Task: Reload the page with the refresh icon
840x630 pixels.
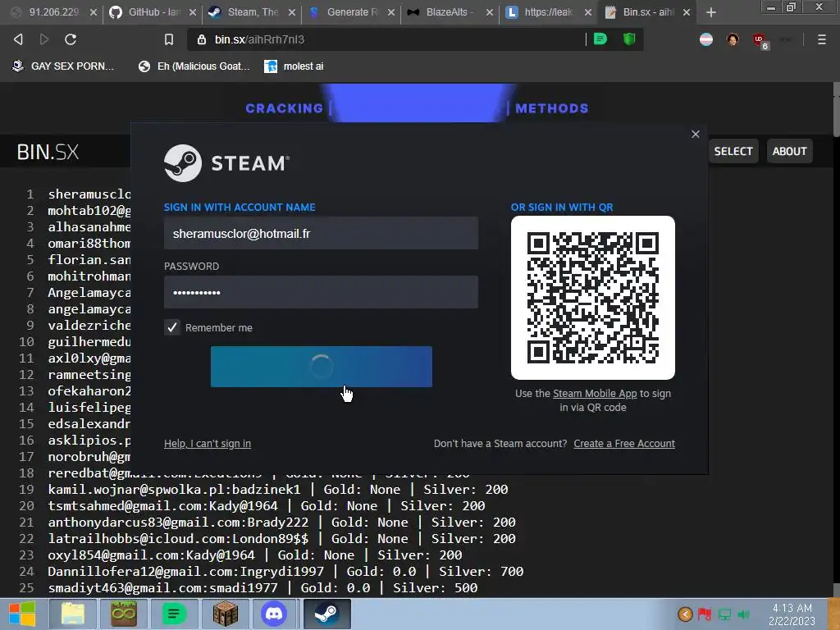Action: (x=71, y=39)
